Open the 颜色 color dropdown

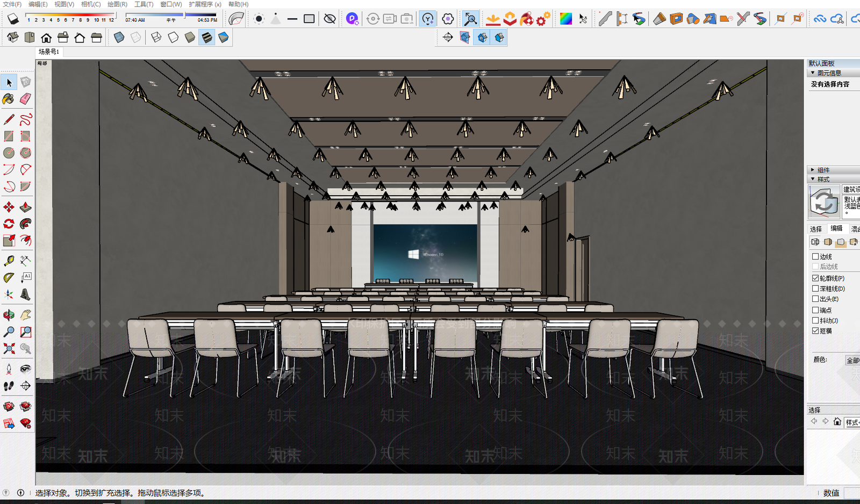tap(853, 361)
